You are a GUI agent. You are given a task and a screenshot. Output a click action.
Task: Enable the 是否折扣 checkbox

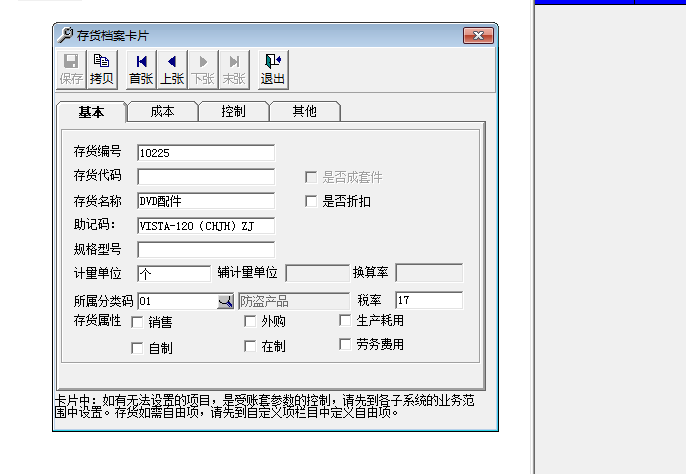pos(311,201)
